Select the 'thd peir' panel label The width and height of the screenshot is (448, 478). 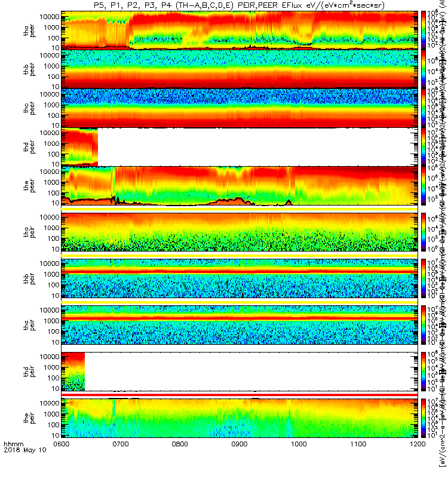[x=29, y=372]
